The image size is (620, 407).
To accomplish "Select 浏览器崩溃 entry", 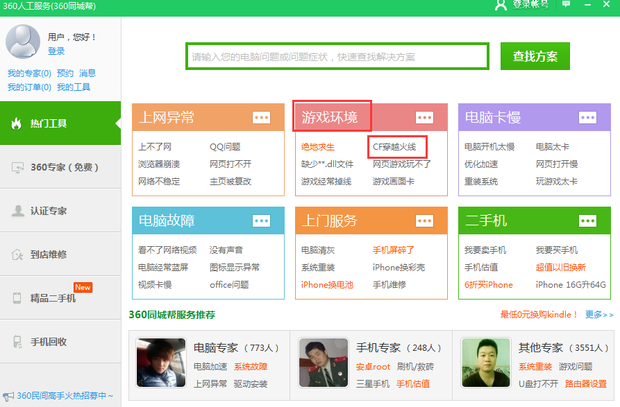I will coord(159,164).
